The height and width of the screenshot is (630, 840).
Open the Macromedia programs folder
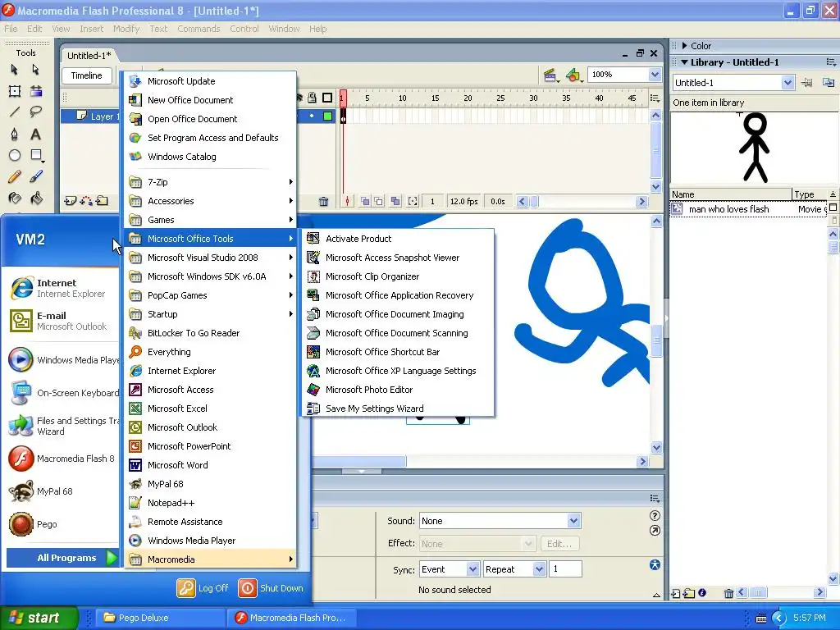point(211,559)
